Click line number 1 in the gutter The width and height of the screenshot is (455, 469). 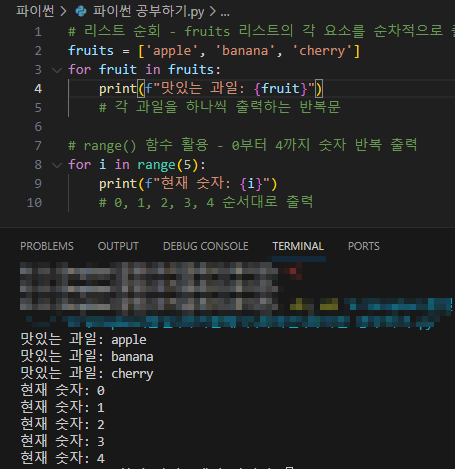click(38, 32)
